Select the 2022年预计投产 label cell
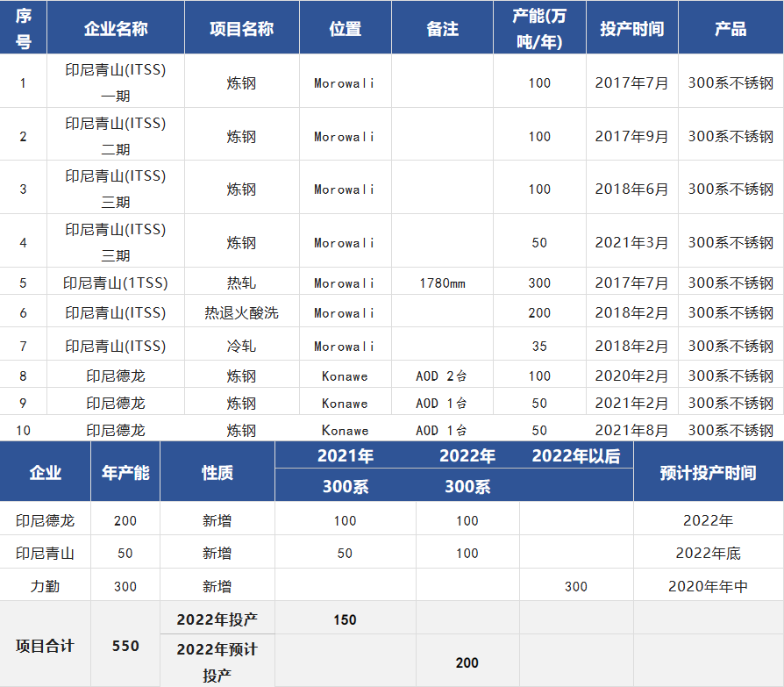 (x=217, y=662)
